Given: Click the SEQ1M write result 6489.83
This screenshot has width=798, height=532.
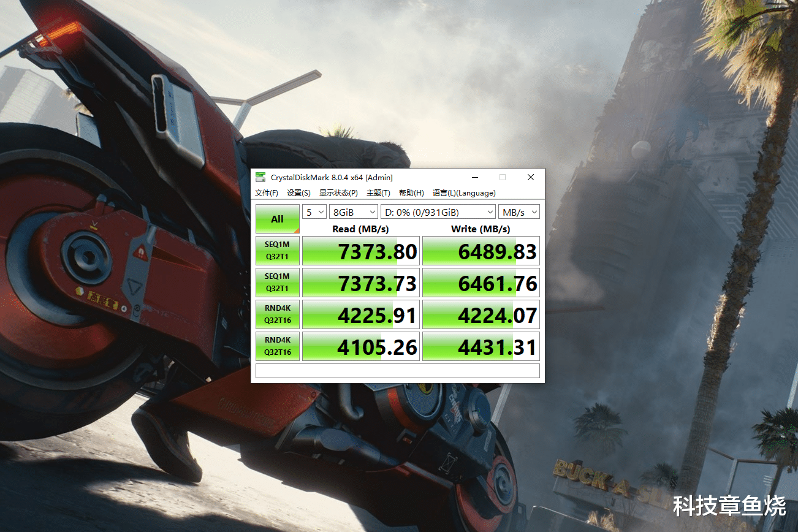Looking at the screenshot, I should (481, 251).
